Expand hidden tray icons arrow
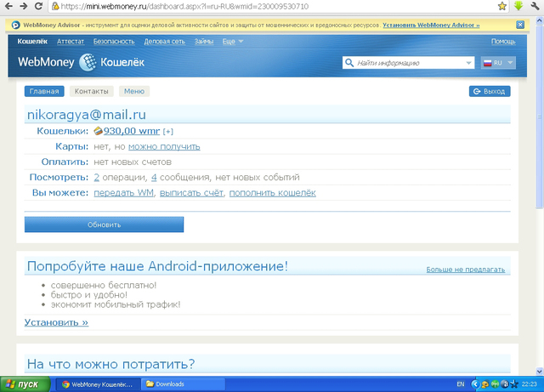544x392 pixels. click(x=475, y=384)
